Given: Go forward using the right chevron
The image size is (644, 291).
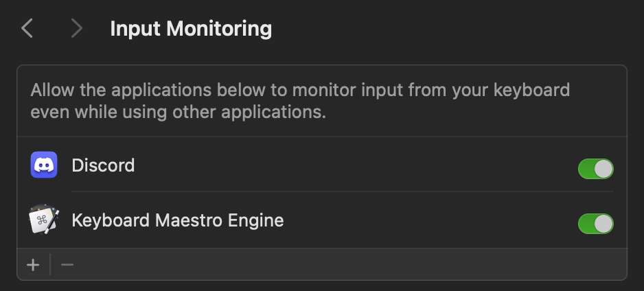Looking at the screenshot, I should (x=77, y=29).
